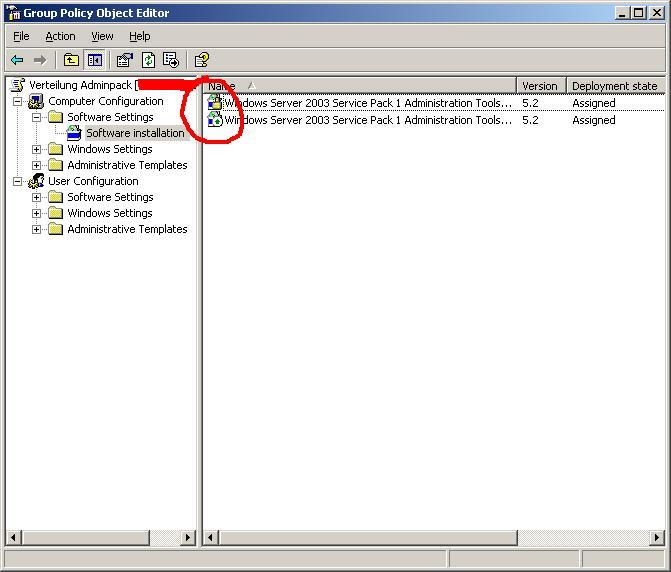This screenshot has height=572, width=671.
Task: Maximize the Group Policy Object Editor window
Action: click(x=638, y=13)
